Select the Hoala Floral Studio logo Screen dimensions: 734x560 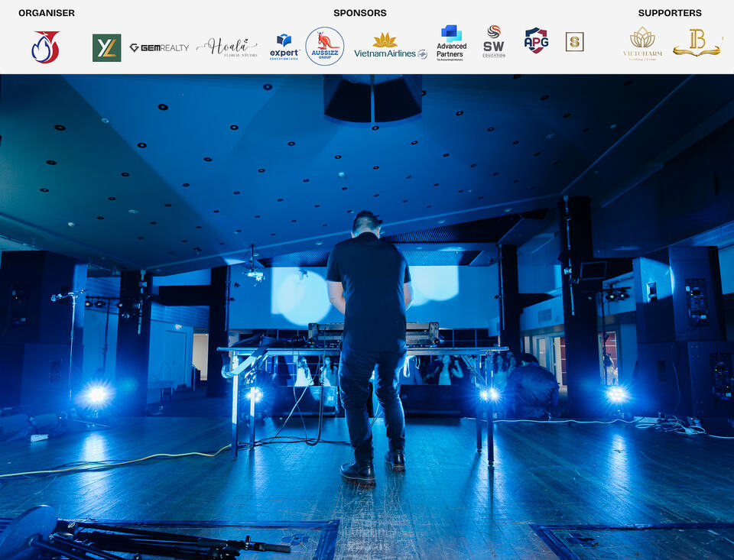(x=227, y=47)
